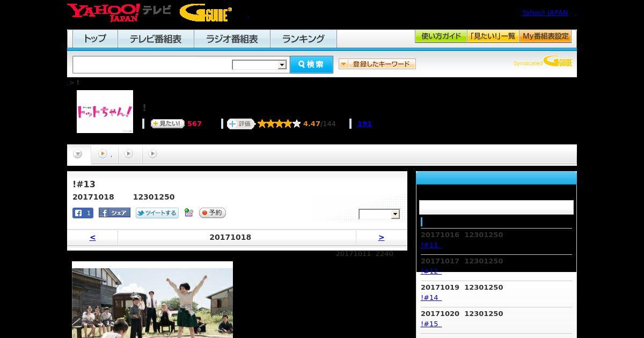
Task: Open episode link !#15
Action: coord(431,324)
